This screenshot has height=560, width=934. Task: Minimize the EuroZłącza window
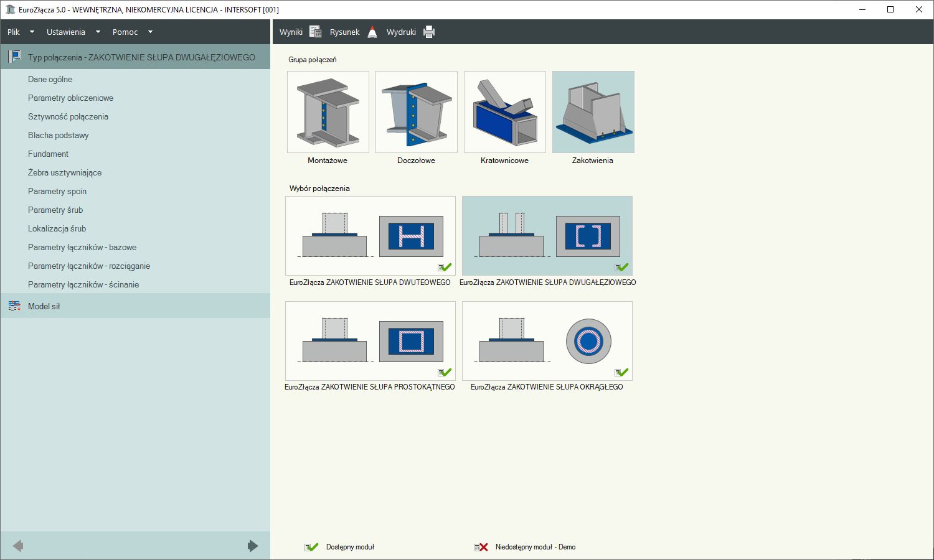point(862,9)
